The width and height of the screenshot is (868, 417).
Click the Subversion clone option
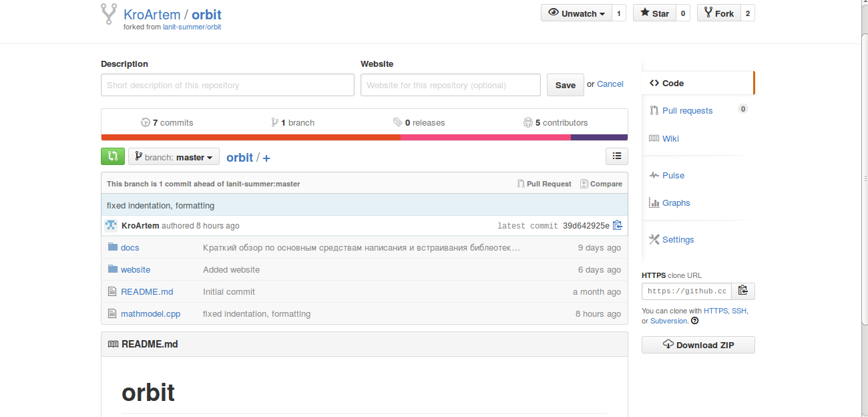pyautogui.click(x=669, y=321)
